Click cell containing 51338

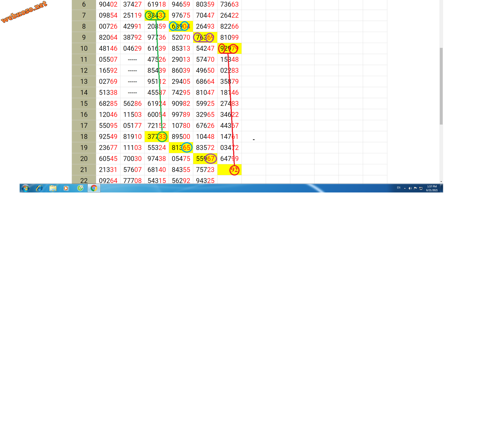108,93
